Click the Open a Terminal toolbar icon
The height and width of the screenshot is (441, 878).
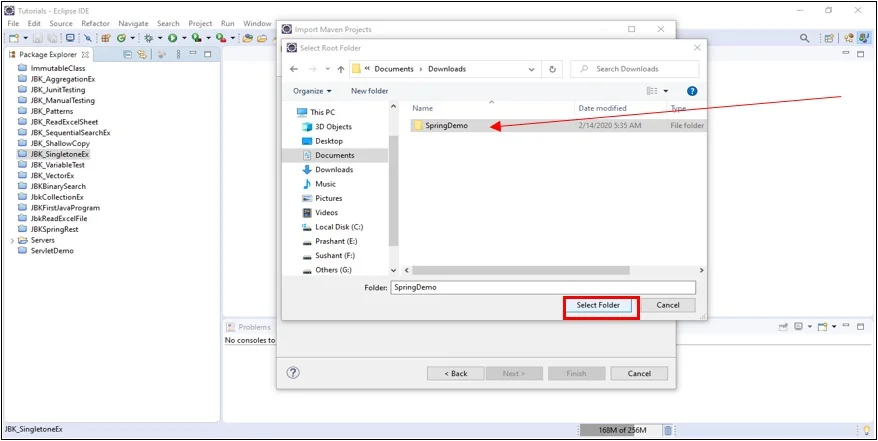(x=70, y=38)
